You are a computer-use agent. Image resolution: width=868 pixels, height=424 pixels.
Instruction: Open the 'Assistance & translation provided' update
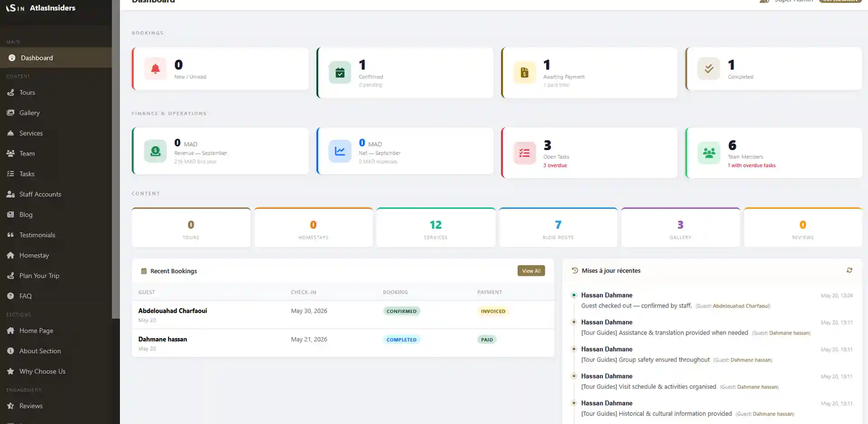point(712,328)
